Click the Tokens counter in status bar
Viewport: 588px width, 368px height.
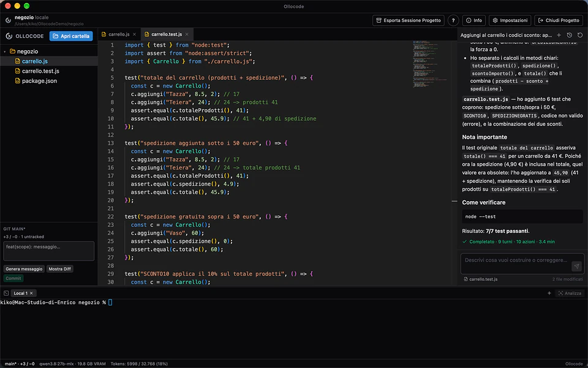click(x=139, y=364)
